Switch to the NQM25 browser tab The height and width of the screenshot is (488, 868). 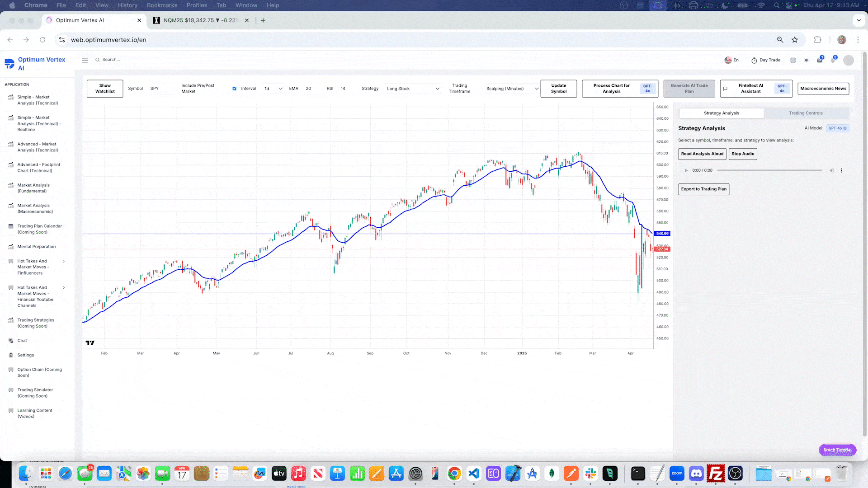(200, 20)
